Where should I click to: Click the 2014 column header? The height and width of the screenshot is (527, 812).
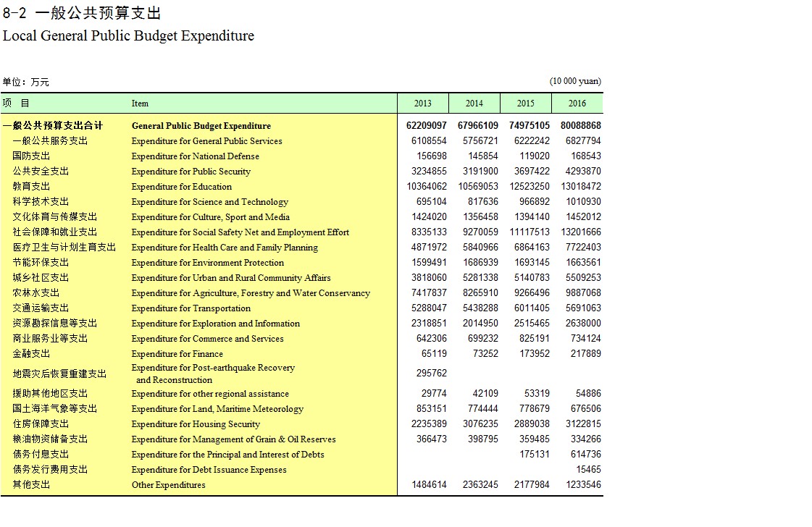(474, 104)
